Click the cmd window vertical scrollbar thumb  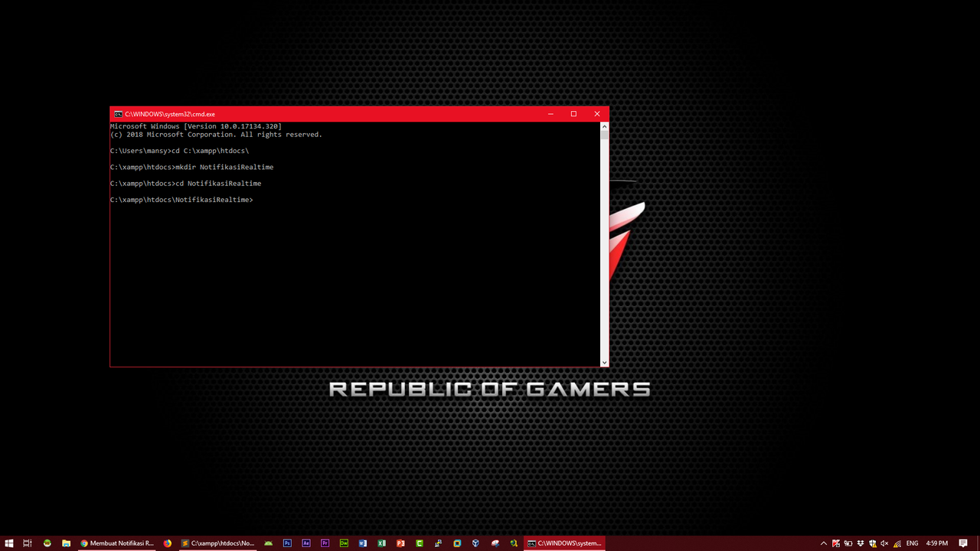pos(604,135)
